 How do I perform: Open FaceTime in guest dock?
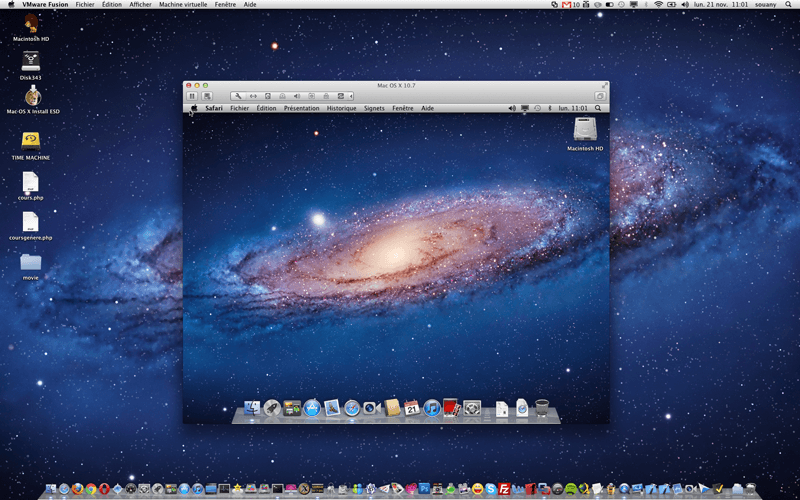tap(372, 408)
